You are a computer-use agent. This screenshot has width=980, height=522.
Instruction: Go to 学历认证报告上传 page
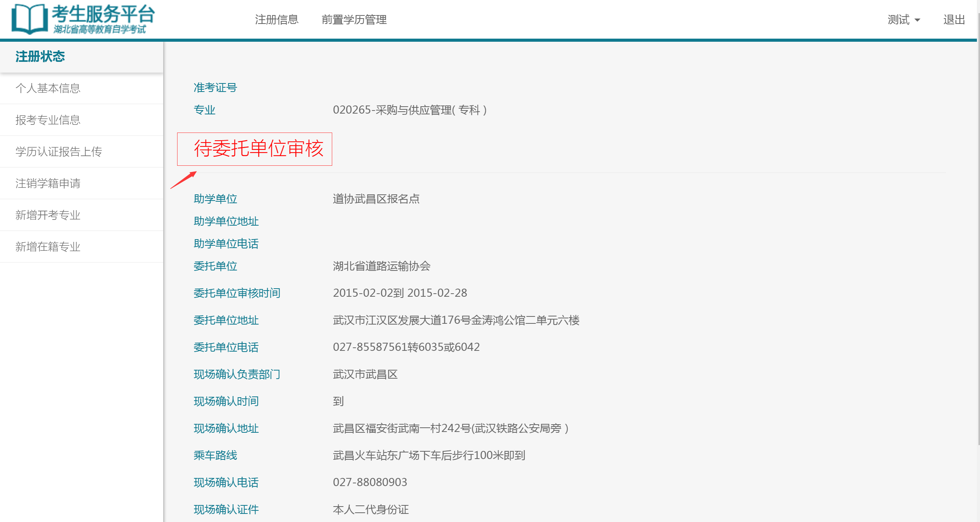[x=59, y=152]
